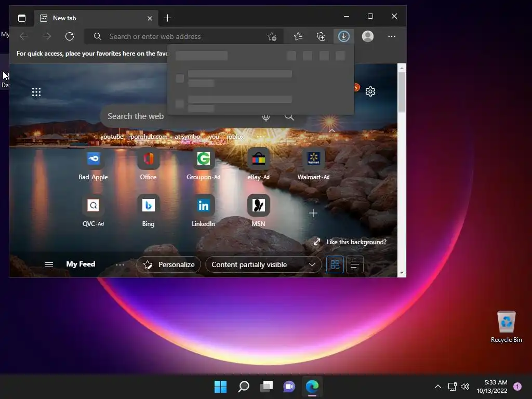The image size is (532, 399).
Task: Click the page scrollbar up arrow
Action: click(x=402, y=68)
